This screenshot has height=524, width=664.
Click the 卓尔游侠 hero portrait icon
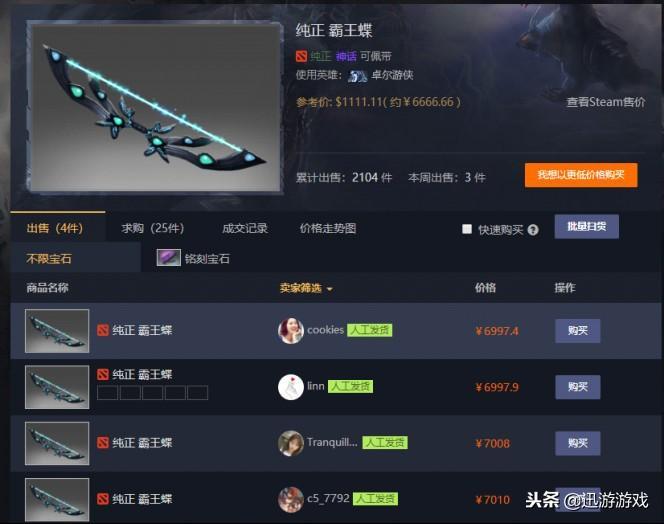pos(357,76)
